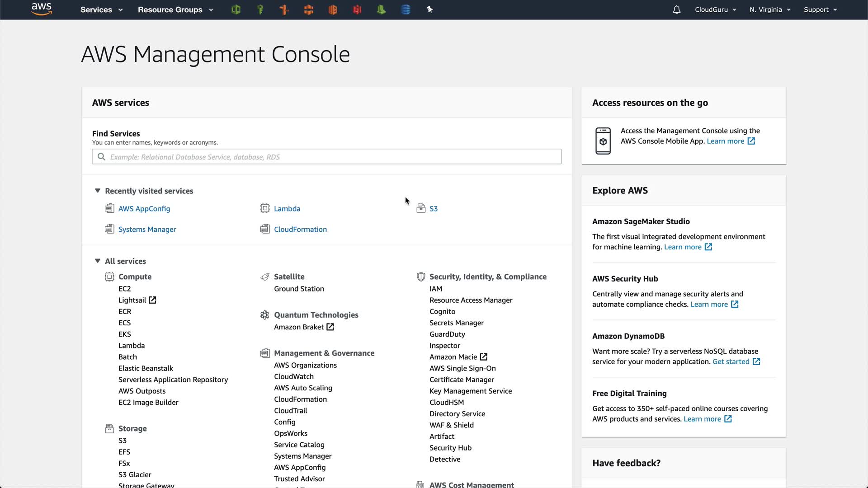The image size is (868, 488).
Task: Click the white pushpin shortcut icon
Action: coord(429,9)
